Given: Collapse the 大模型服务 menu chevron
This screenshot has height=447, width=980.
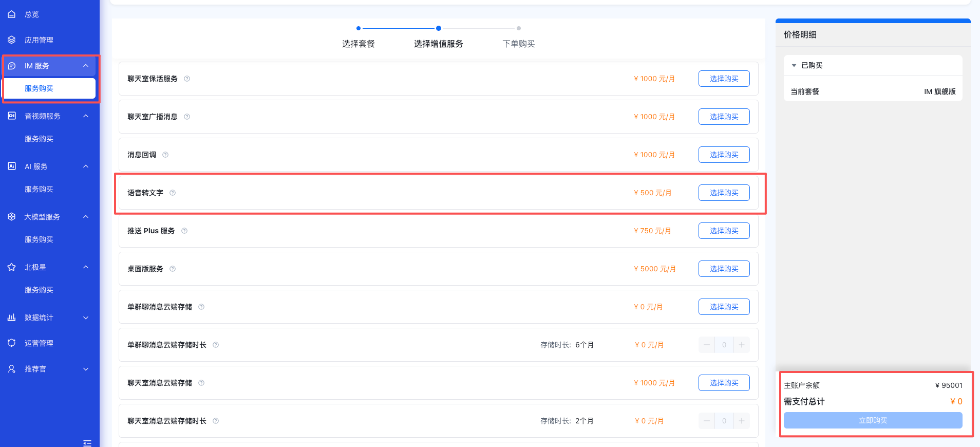Looking at the screenshot, I should click(x=86, y=217).
